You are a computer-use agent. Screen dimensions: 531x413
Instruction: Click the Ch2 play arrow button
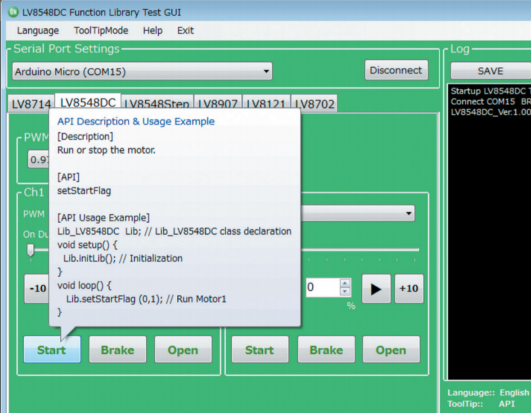376,289
